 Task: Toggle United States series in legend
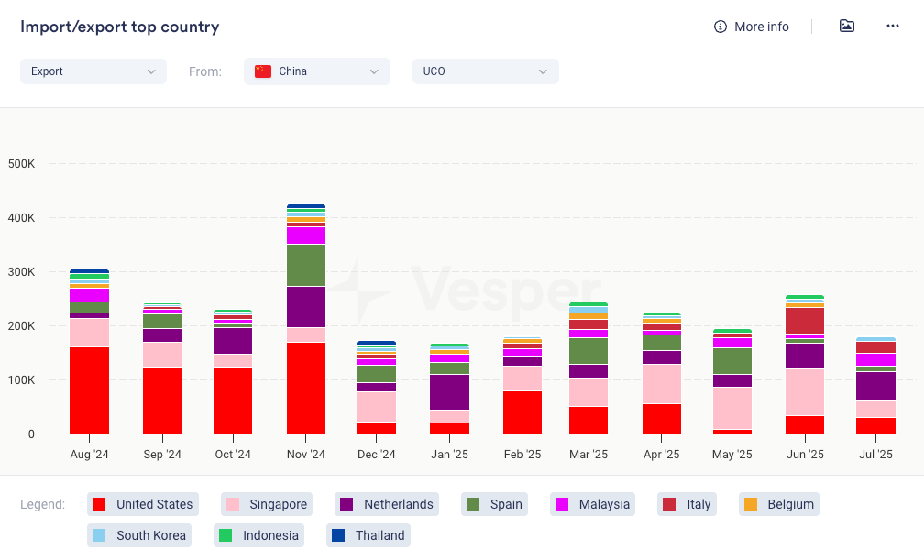pyautogui.click(x=144, y=504)
